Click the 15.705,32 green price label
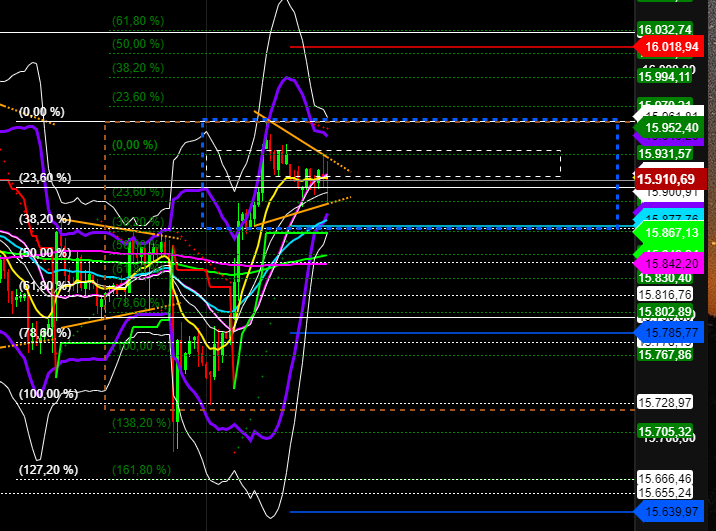Image resolution: width=716 pixels, height=531 pixels. (x=664, y=431)
